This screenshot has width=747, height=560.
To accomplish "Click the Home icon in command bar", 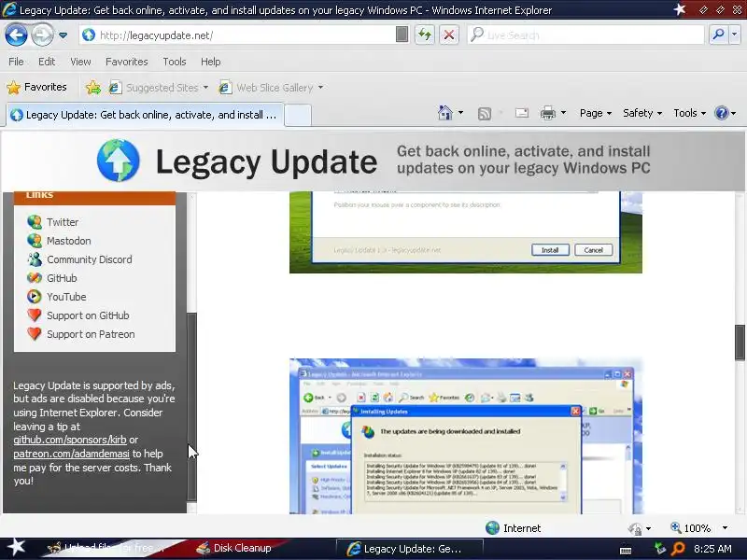I will (445, 113).
